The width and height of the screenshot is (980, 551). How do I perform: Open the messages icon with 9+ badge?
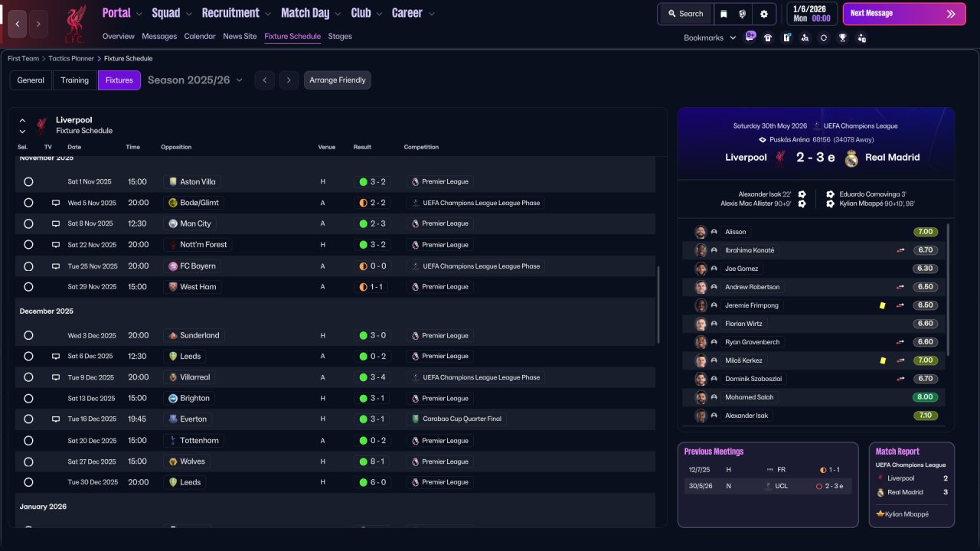tap(750, 37)
